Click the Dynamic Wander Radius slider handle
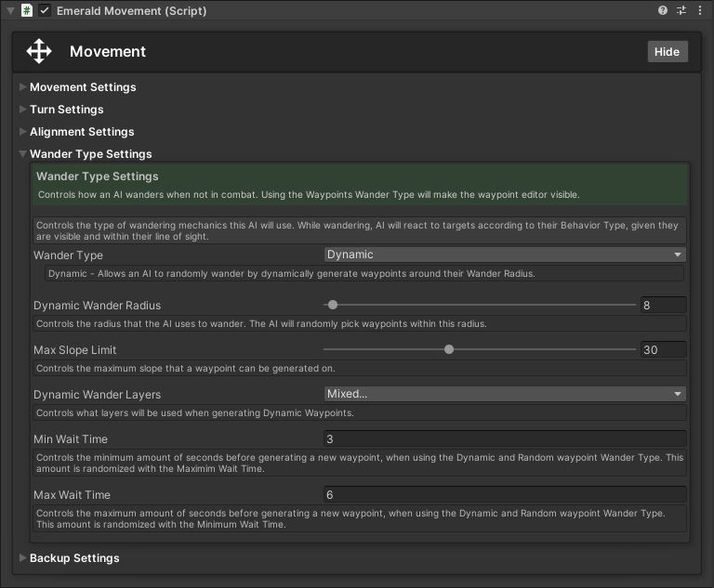 coord(333,305)
